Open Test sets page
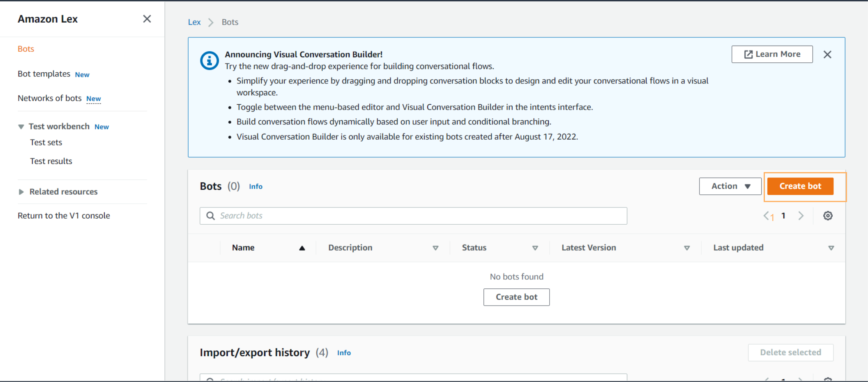868x382 pixels. (x=46, y=143)
